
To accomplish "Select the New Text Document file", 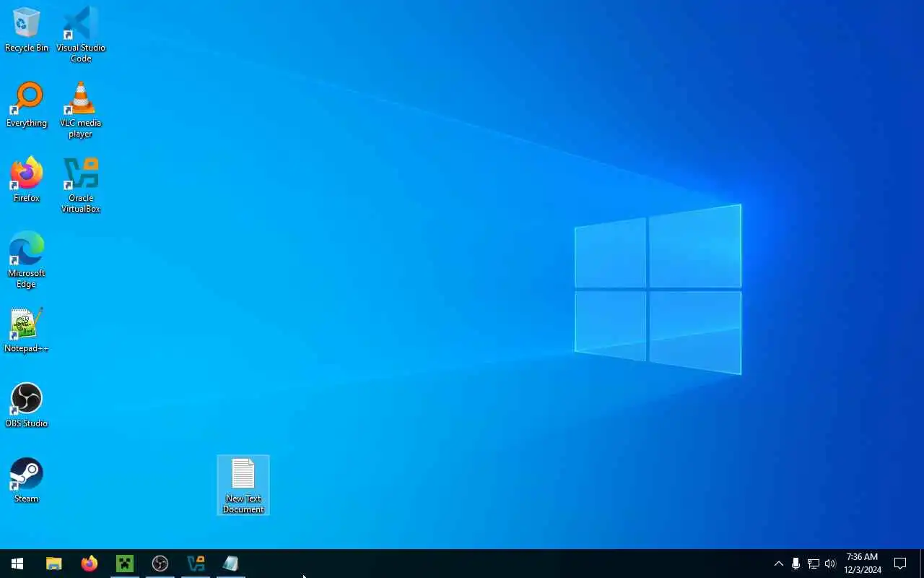I will (x=243, y=485).
